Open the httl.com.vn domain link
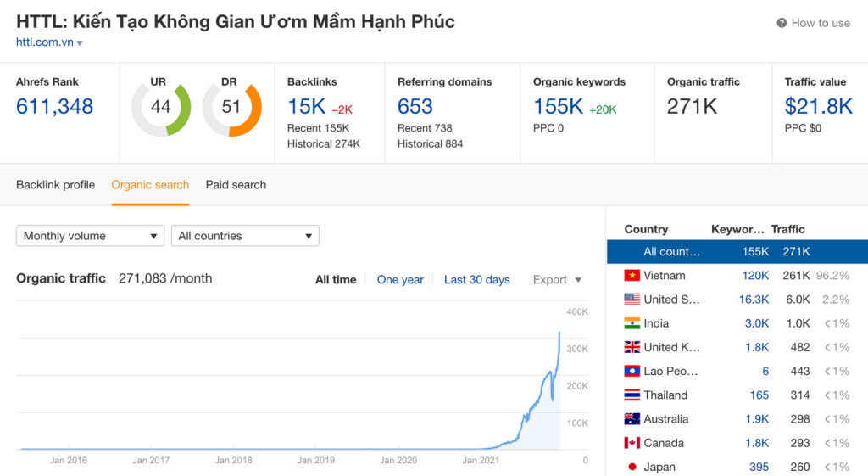 tap(45, 42)
